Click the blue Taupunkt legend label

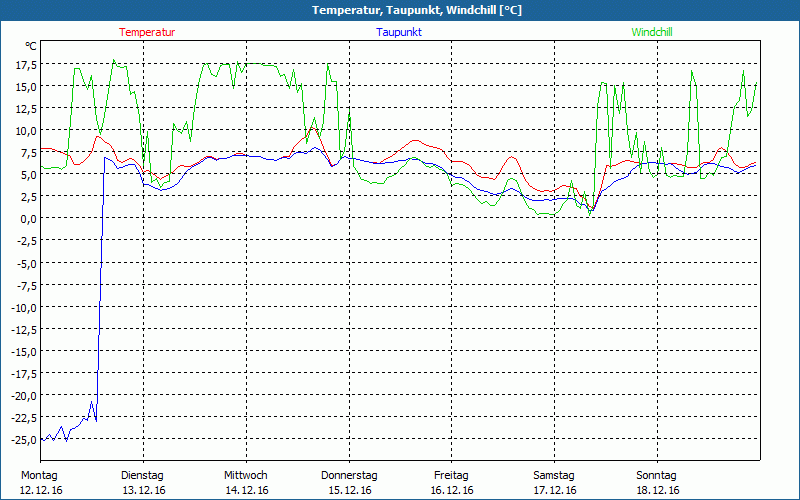[399, 32]
